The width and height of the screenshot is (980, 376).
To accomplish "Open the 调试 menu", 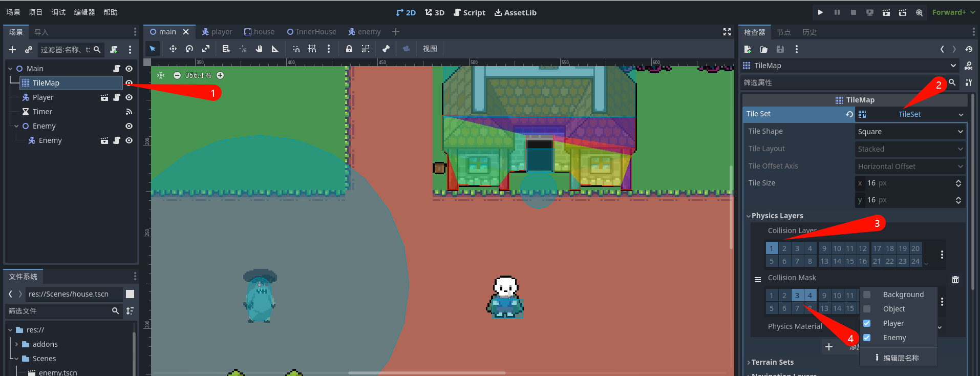I will (x=58, y=12).
